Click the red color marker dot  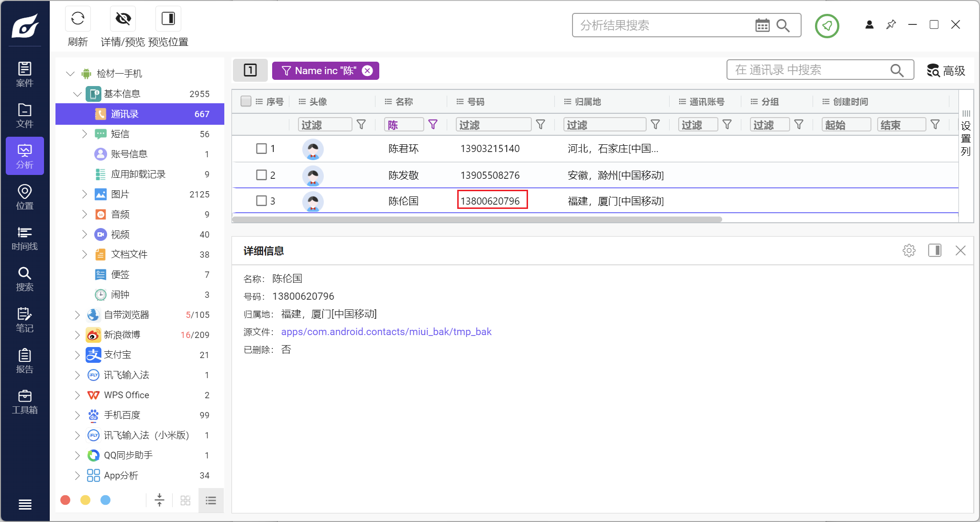point(66,500)
